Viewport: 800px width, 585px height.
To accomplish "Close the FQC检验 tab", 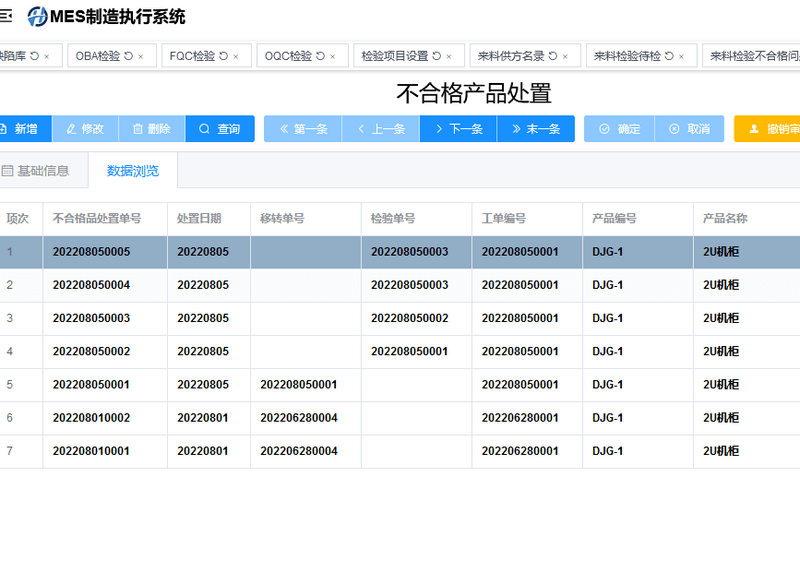I will (236, 57).
